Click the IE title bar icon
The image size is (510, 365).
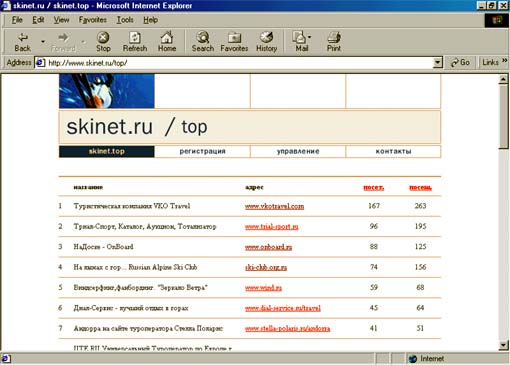coord(6,6)
